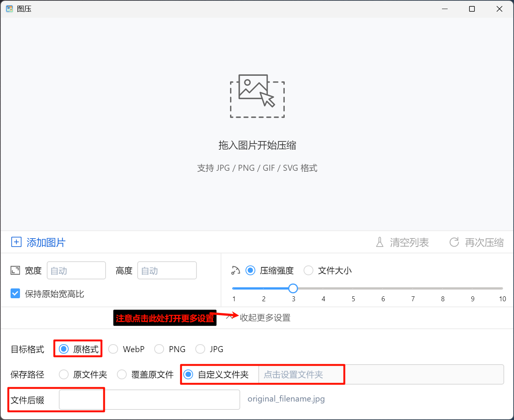Click the 支持 JPG / PNG / GIF / SVG 格式 text
Viewport: 514px width, 420px height.
pyautogui.click(x=257, y=168)
